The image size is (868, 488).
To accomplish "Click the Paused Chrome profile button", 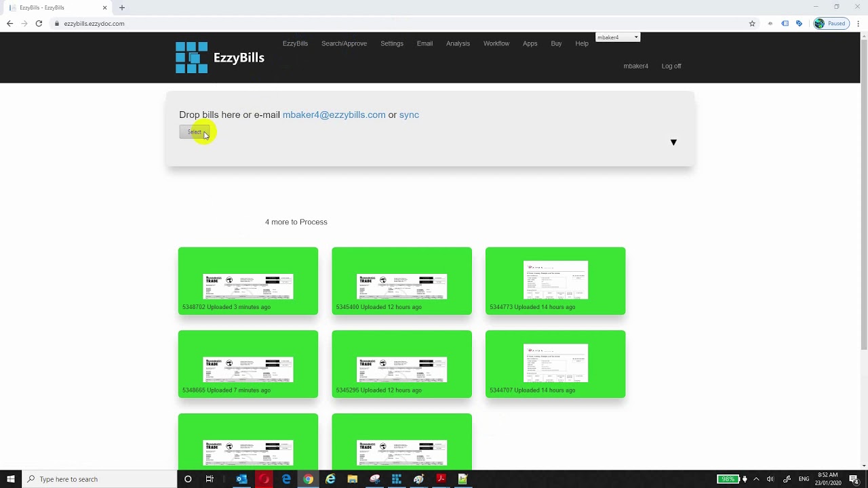I will [831, 24].
